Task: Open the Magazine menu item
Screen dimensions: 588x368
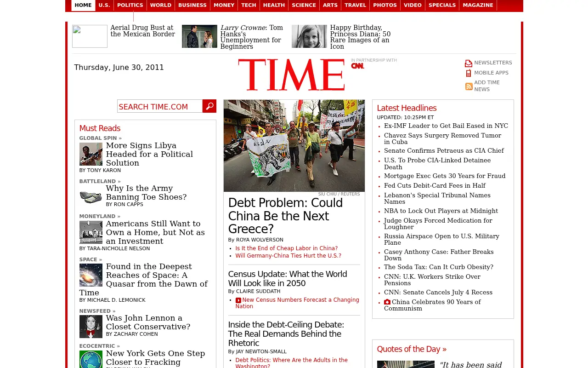Action: pyautogui.click(x=478, y=6)
